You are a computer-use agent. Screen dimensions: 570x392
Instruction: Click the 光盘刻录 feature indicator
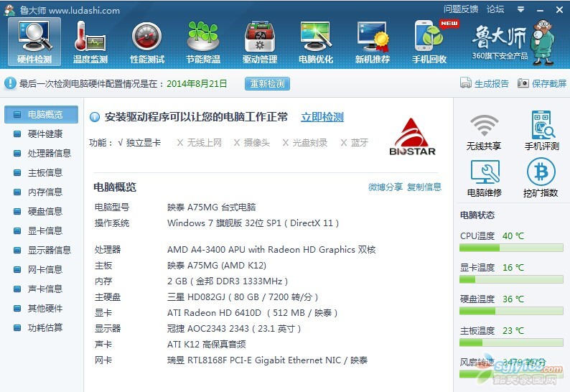[304, 143]
